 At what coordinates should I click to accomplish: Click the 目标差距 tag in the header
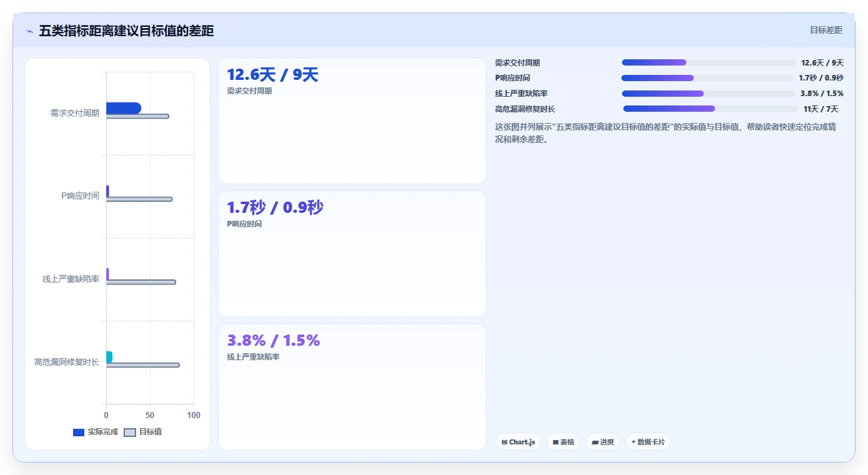click(x=826, y=30)
